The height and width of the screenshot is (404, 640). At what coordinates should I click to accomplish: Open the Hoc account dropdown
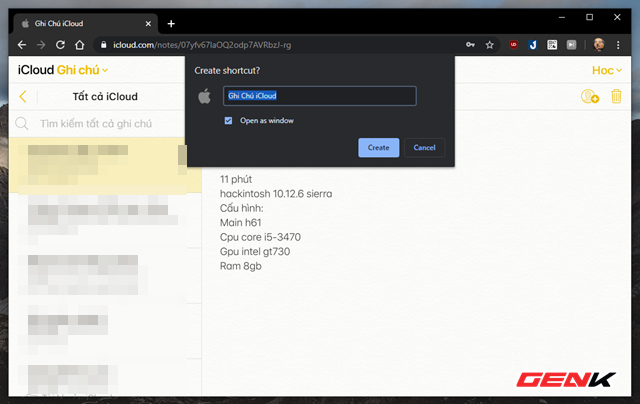[x=607, y=70]
